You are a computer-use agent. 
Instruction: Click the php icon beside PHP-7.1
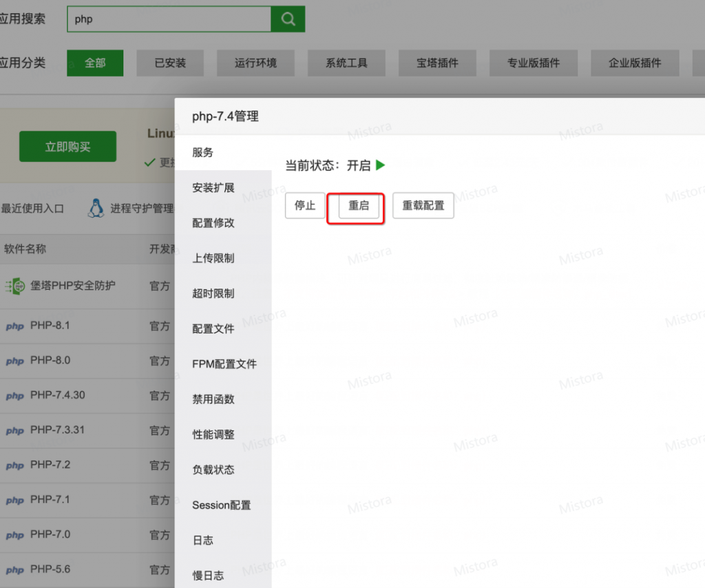coord(15,501)
